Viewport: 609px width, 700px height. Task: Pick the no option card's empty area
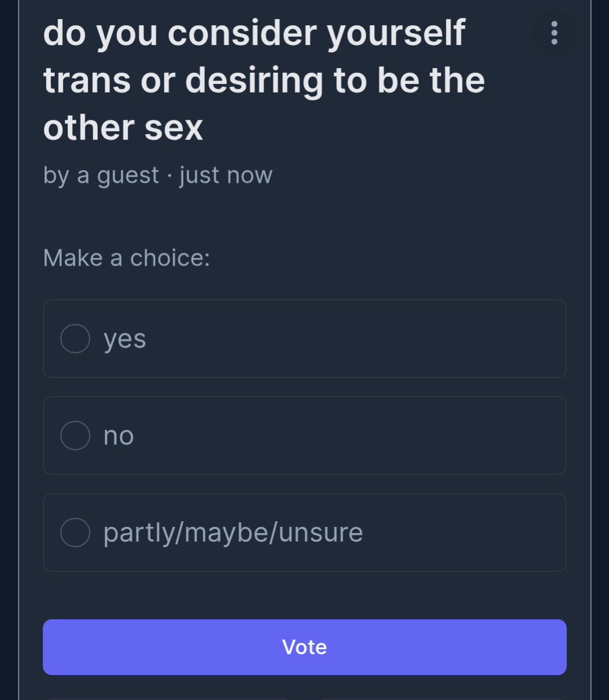[x=350, y=435]
